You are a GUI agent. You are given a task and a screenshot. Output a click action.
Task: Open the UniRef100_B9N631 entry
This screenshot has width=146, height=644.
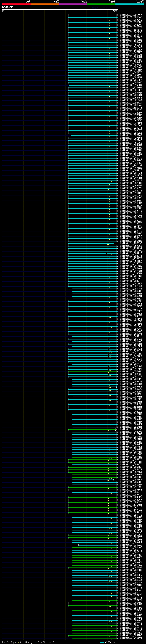131,30
